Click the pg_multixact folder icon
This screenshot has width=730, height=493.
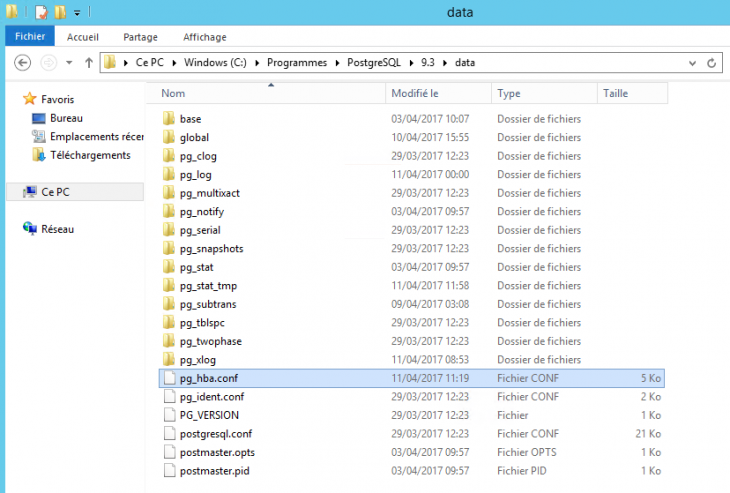coord(169,192)
